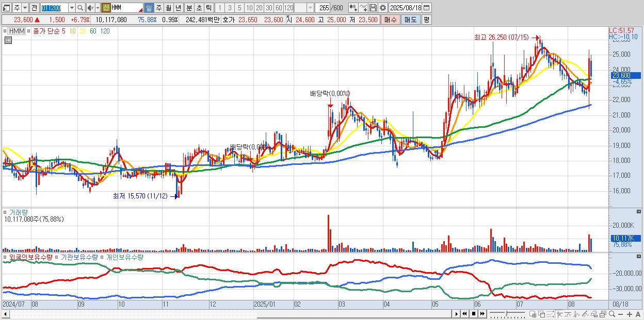The width and height of the screenshot is (644, 320).
Task: Click the stock code input 011200
Action: click(54, 8)
